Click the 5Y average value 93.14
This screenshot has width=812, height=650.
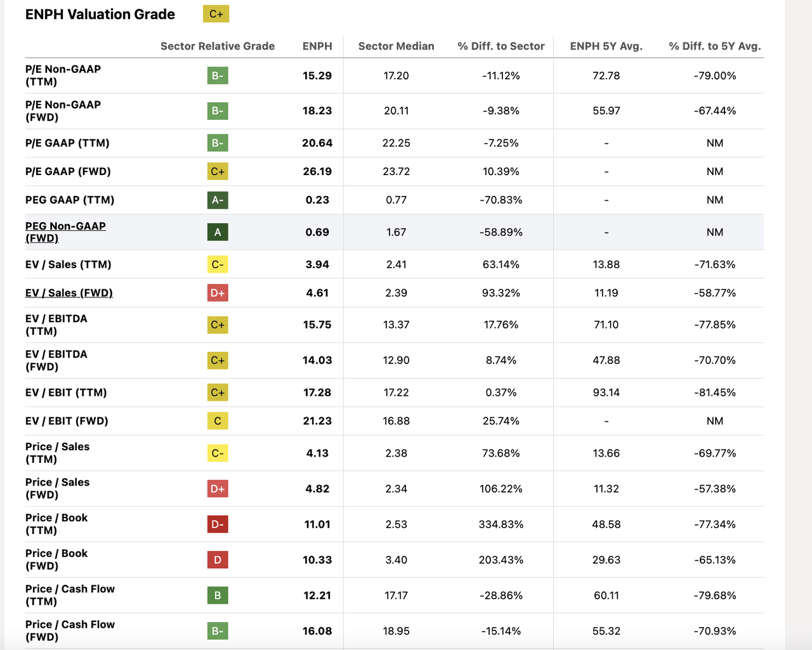point(606,393)
